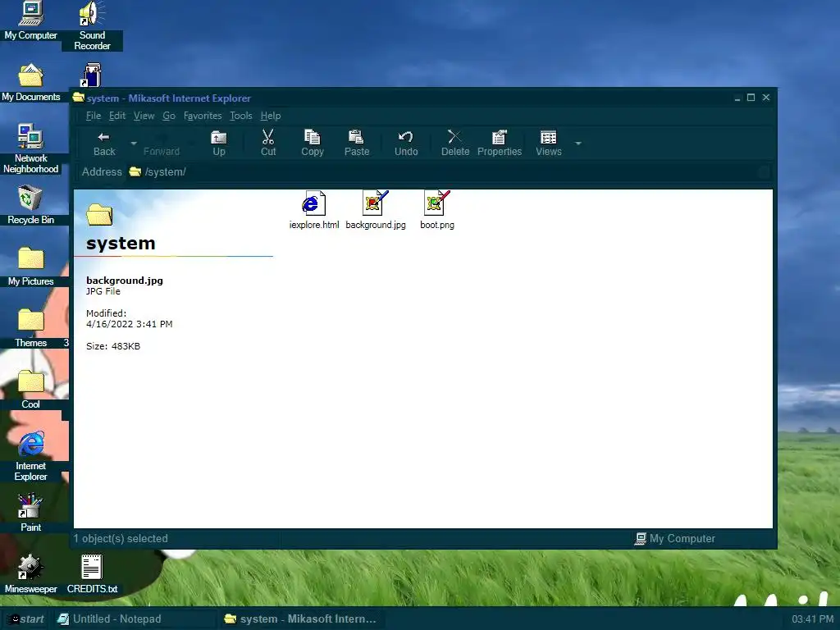Go Back in the explorer toolbar

point(104,144)
